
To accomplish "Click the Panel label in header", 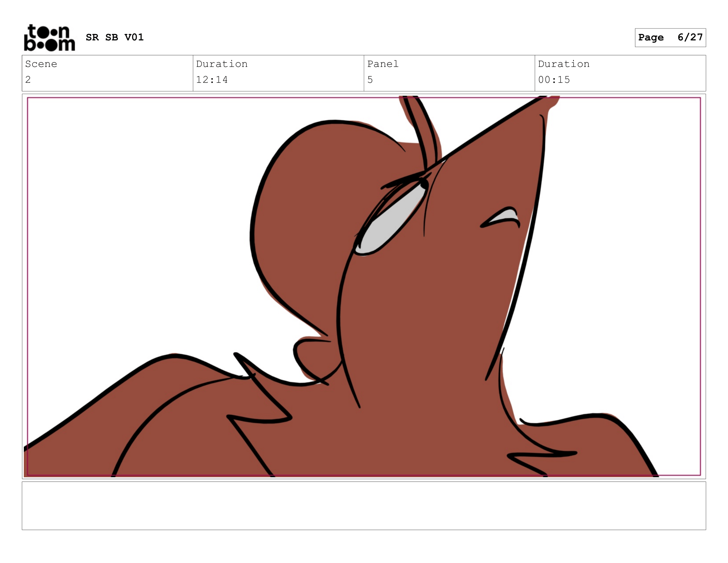I will (x=383, y=64).
